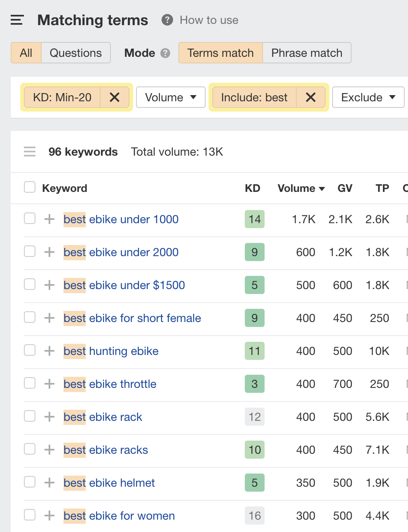Viewport: 408px width, 532px height.
Task: Open the keyword list options icon
Action: (x=29, y=152)
